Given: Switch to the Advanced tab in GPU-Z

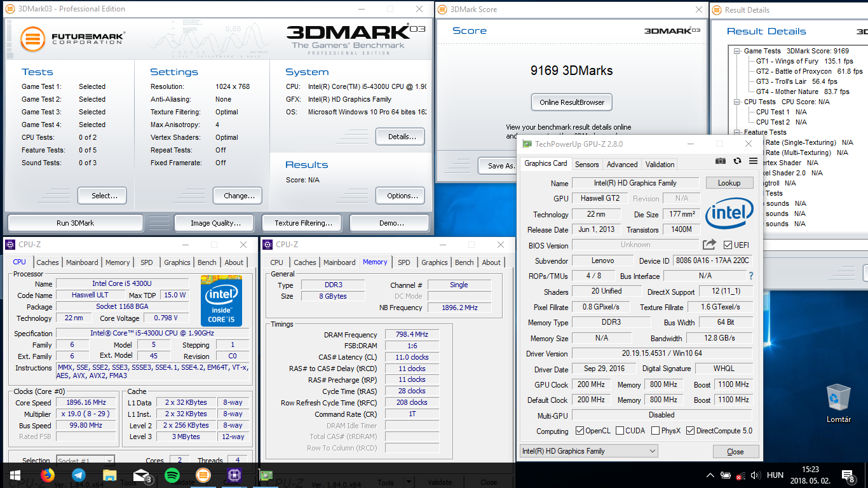Looking at the screenshot, I should point(622,165).
